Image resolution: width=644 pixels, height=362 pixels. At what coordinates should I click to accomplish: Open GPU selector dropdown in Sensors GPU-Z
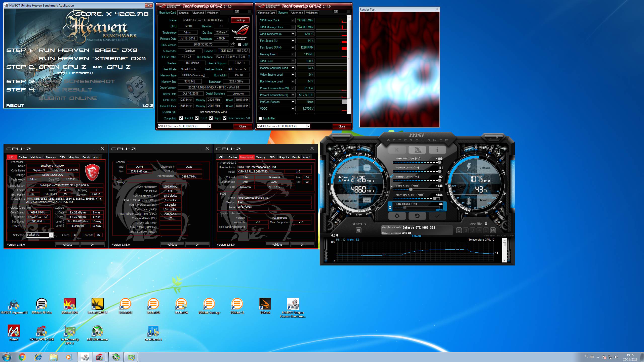pos(308,126)
